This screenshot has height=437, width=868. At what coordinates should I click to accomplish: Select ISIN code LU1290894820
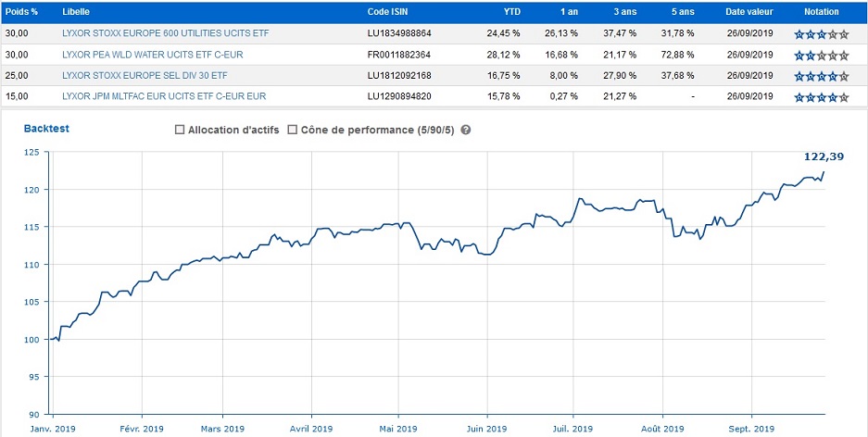click(399, 96)
